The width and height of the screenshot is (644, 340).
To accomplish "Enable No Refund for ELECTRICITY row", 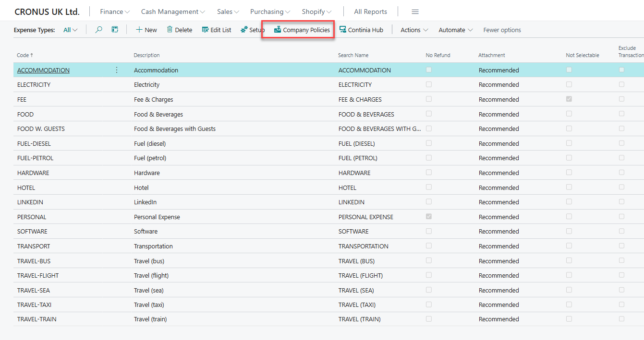I will click(x=429, y=84).
